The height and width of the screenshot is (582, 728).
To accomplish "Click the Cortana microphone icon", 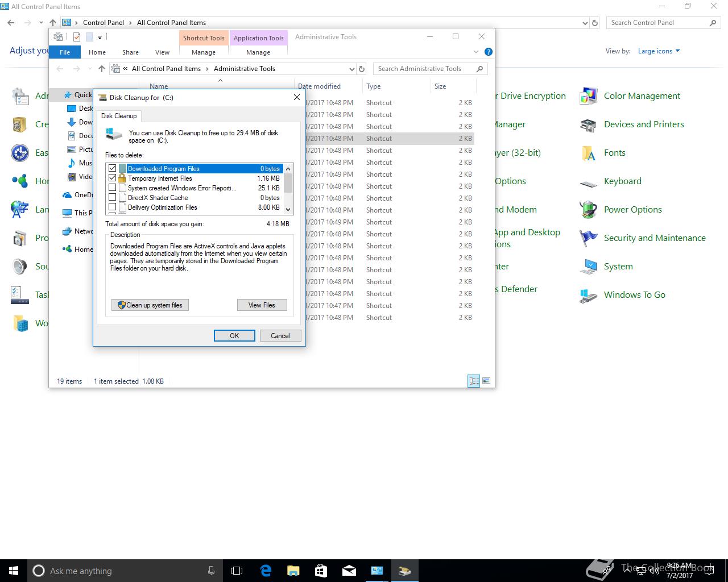I will pyautogui.click(x=211, y=571).
